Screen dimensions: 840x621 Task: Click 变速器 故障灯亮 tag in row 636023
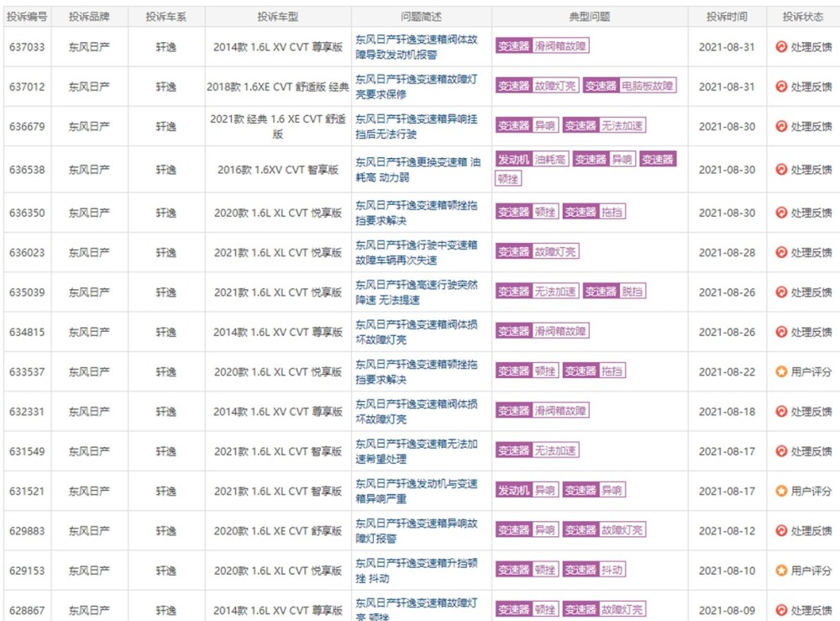pyautogui.click(x=537, y=251)
